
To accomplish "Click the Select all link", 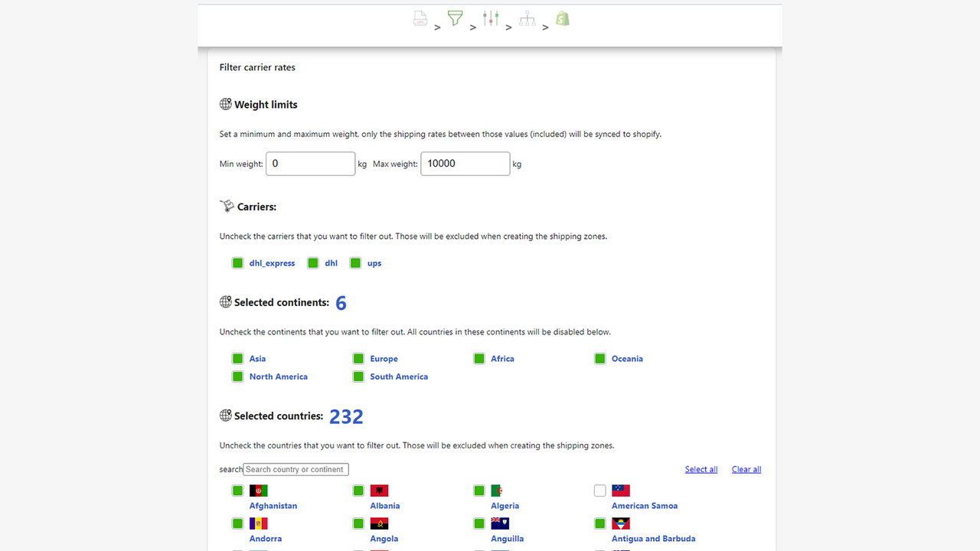I will point(701,469).
